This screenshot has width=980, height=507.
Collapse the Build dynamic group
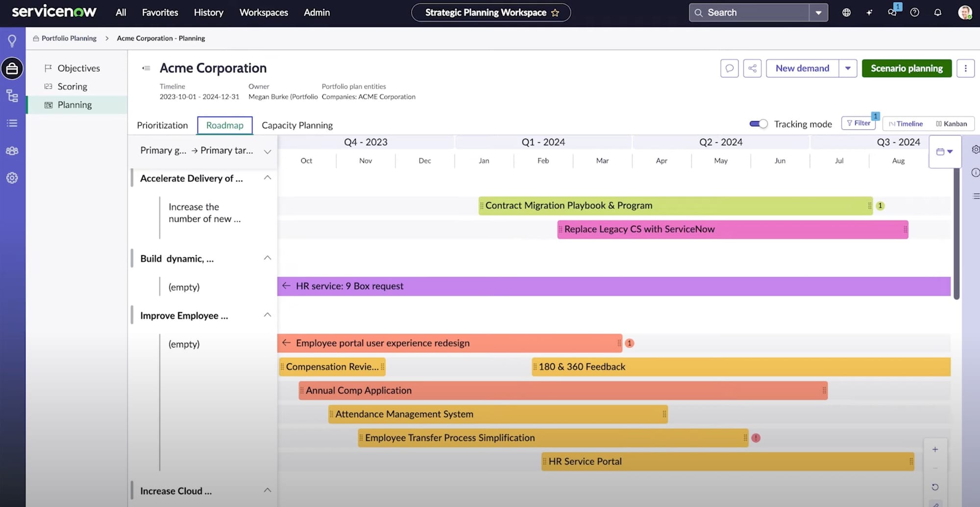pyautogui.click(x=268, y=258)
